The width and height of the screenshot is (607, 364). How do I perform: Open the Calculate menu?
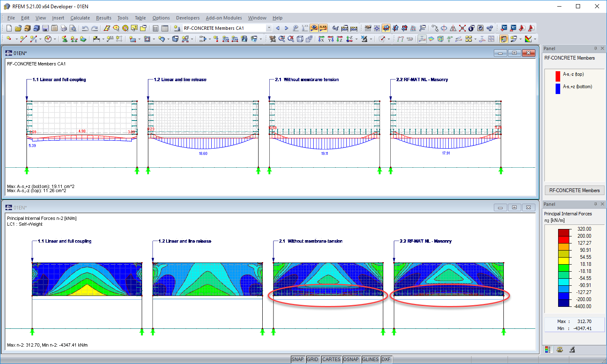[x=80, y=18]
